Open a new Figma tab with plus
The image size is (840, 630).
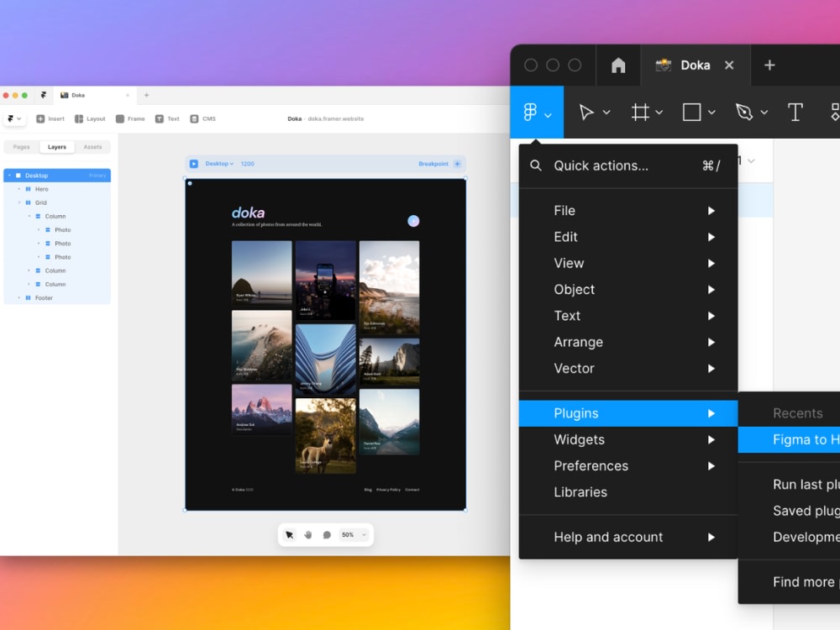point(769,66)
